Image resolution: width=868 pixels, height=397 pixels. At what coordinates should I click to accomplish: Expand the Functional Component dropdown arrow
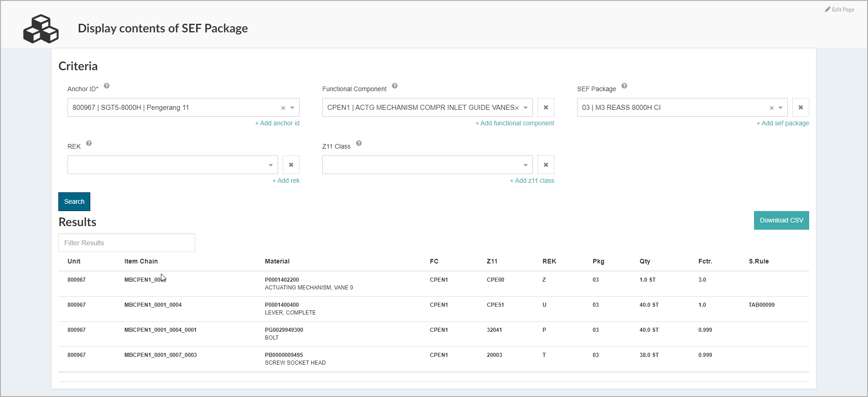point(526,108)
